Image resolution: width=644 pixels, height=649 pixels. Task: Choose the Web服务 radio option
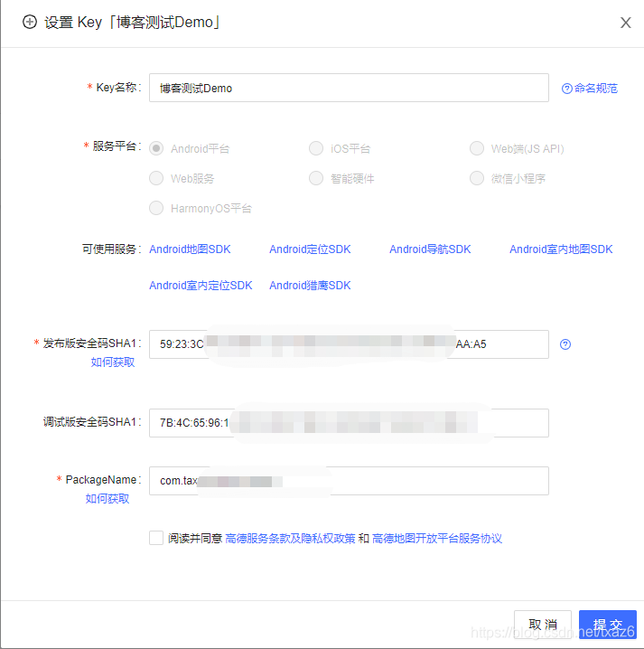coord(156,178)
